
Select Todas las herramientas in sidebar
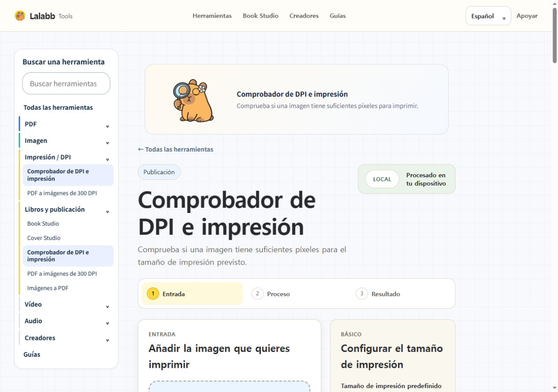(x=58, y=108)
